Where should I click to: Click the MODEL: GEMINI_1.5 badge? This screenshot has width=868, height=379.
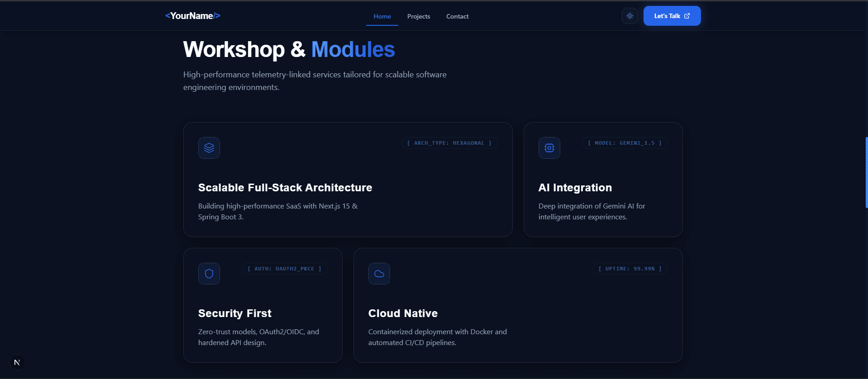tap(625, 143)
